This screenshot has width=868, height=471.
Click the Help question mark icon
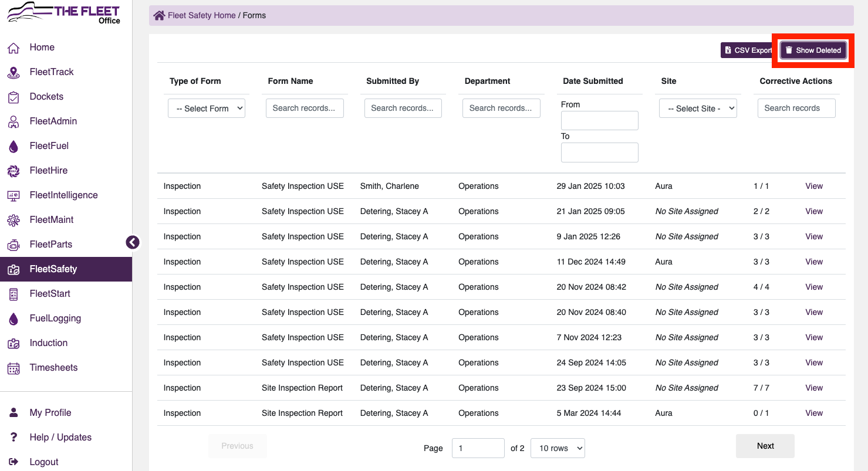point(13,438)
